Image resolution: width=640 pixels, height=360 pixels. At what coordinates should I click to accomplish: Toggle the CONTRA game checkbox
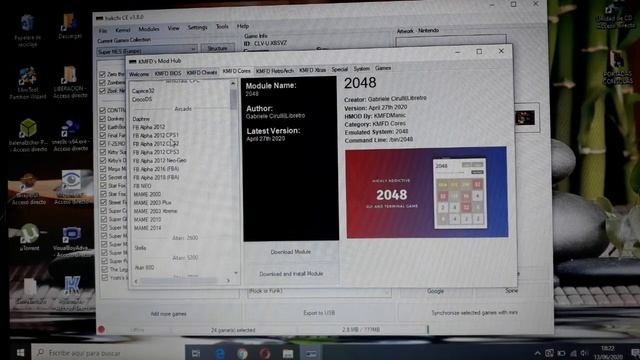102,110
